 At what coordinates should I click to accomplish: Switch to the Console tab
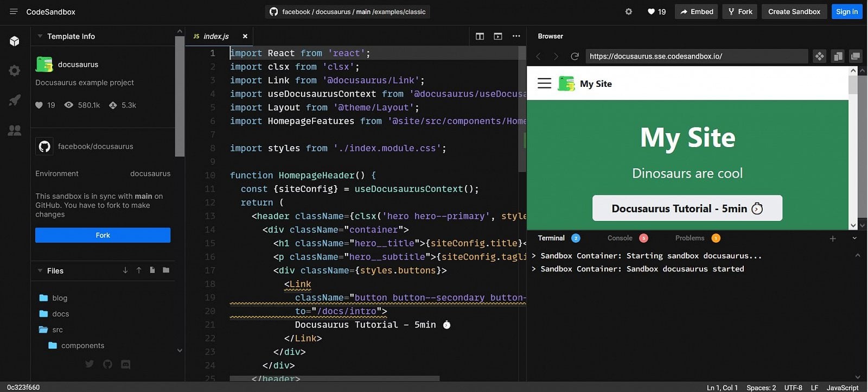click(620, 238)
